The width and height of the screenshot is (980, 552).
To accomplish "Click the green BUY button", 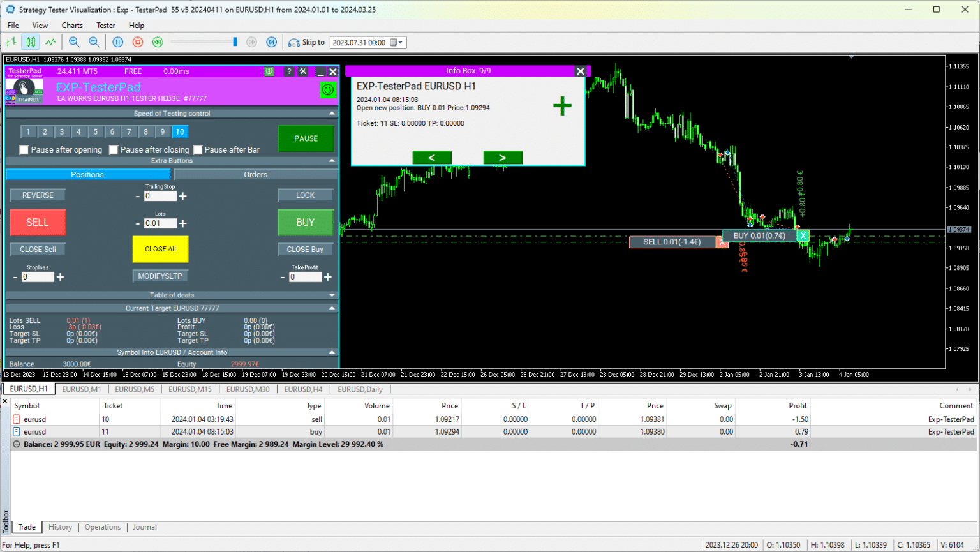I will point(305,222).
